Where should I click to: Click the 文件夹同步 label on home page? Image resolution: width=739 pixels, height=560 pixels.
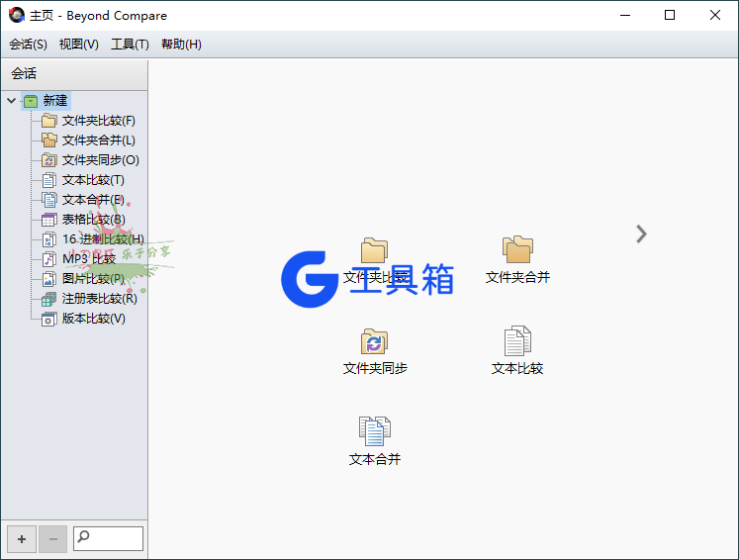375,368
